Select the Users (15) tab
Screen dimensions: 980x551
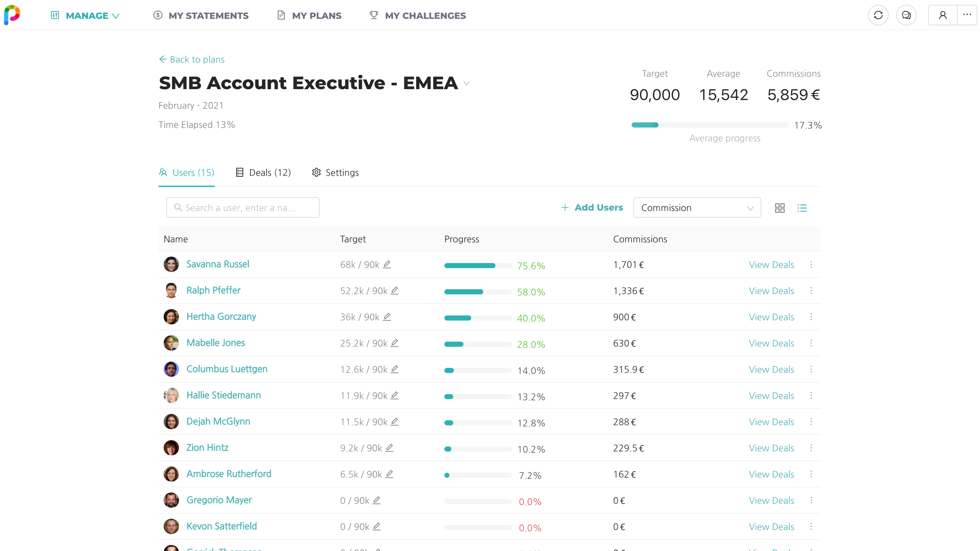coord(186,173)
